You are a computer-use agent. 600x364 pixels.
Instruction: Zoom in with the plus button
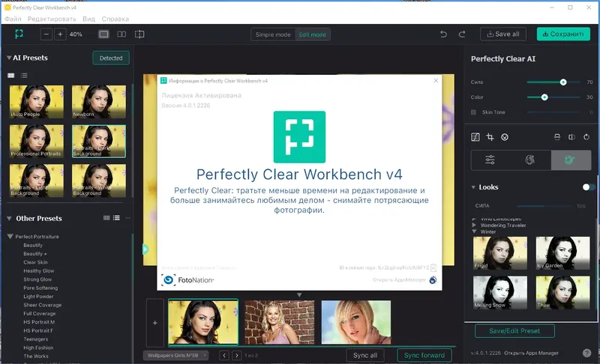pos(60,34)
